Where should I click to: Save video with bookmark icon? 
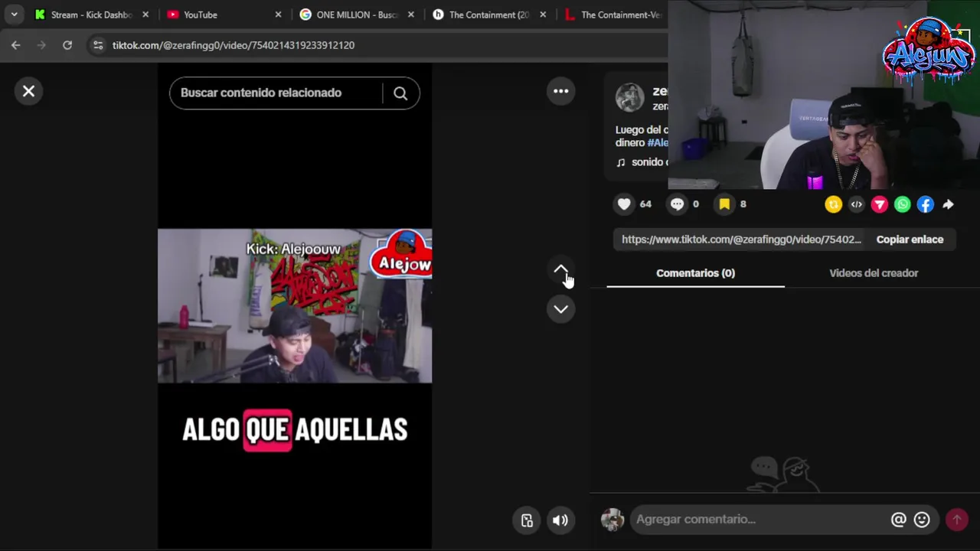click(724, 204)
